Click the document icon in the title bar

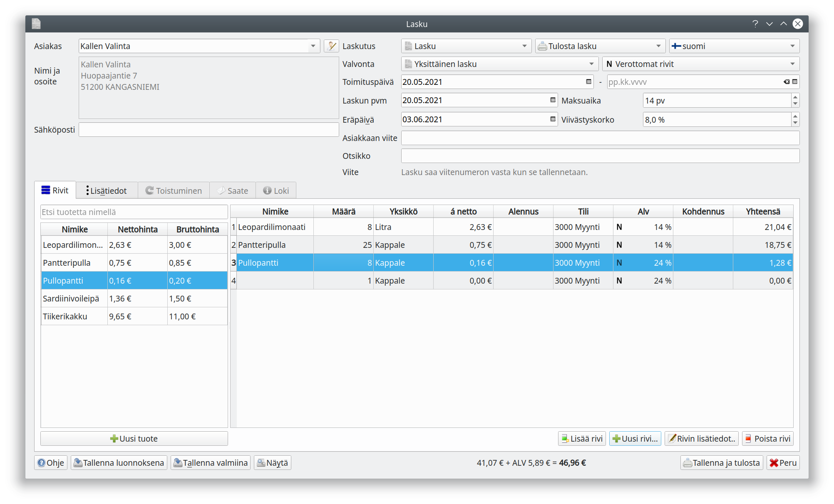coord(36,24)
